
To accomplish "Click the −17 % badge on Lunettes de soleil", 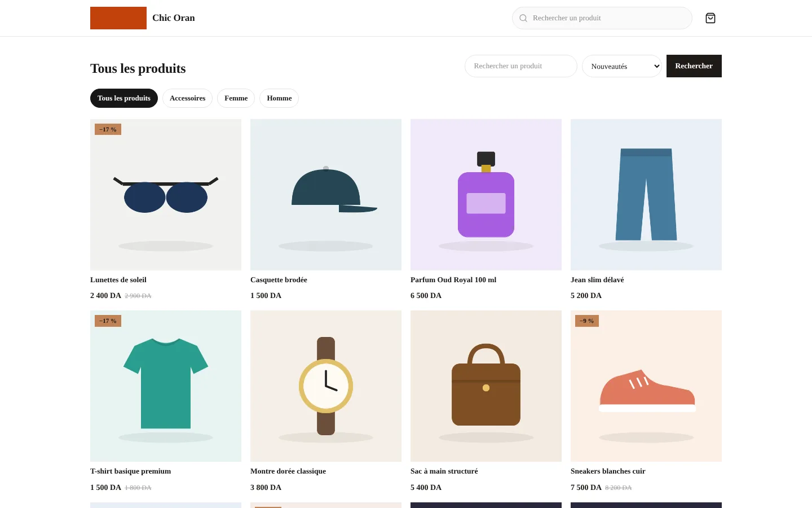I will [x=108, y=129].
